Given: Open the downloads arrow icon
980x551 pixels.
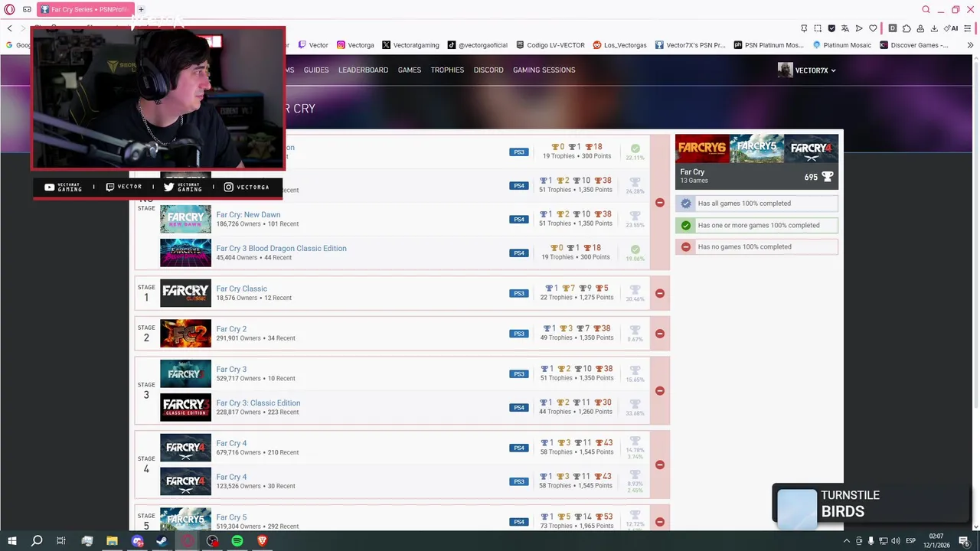Looking at the screenshot, I should click(933, 28).
